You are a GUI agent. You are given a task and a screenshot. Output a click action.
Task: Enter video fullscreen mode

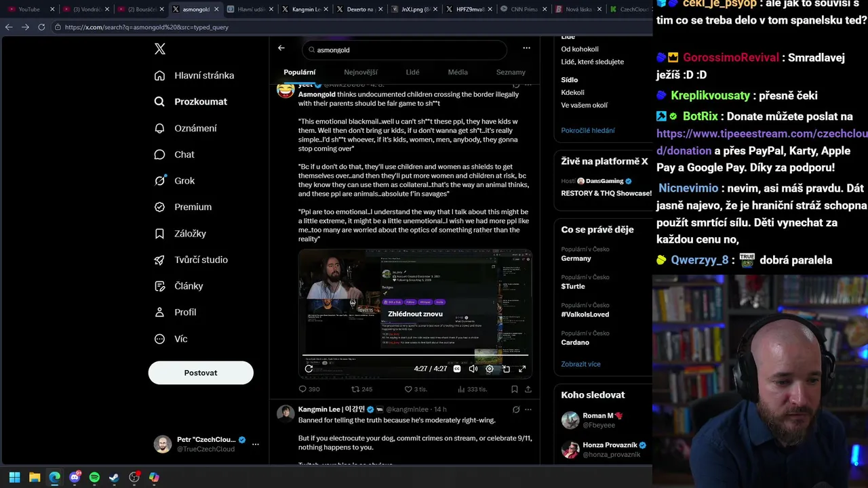tap(522, 369)
